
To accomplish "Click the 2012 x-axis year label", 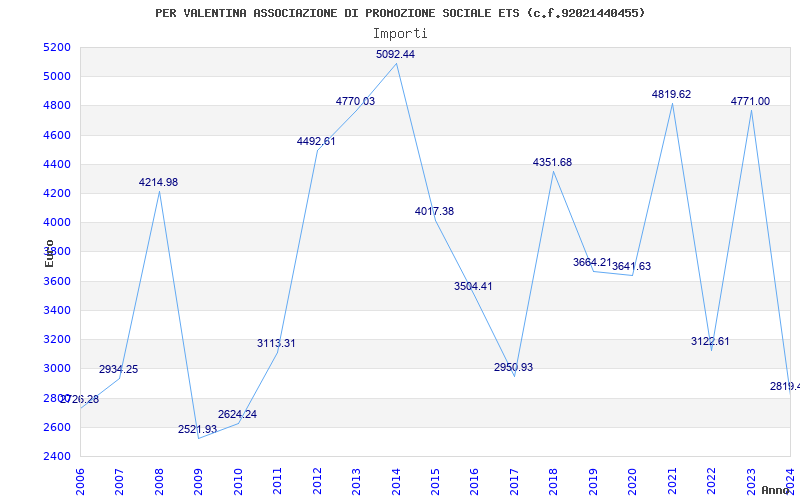I will (317, 482).
